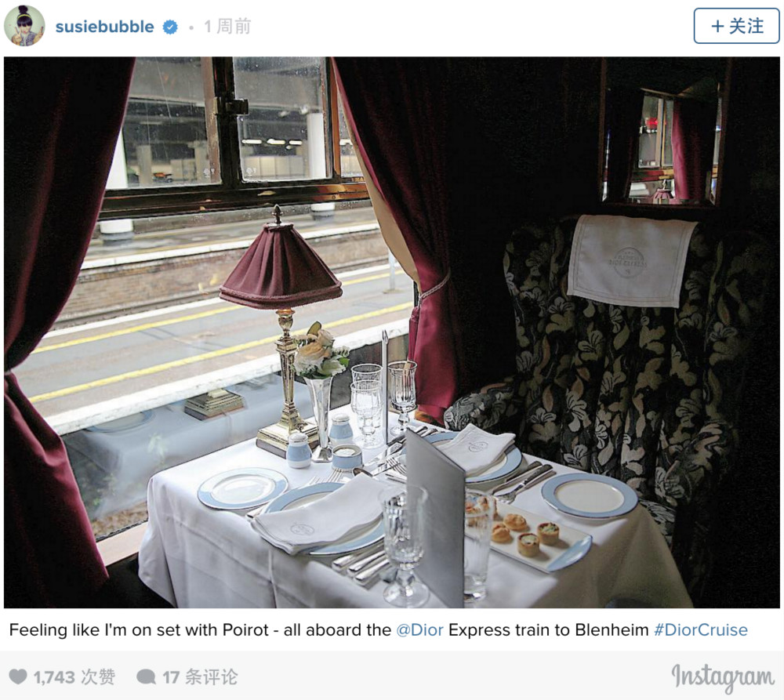
Task: Open the #DiorCruise hashtag link
Action: coord(700,629)
